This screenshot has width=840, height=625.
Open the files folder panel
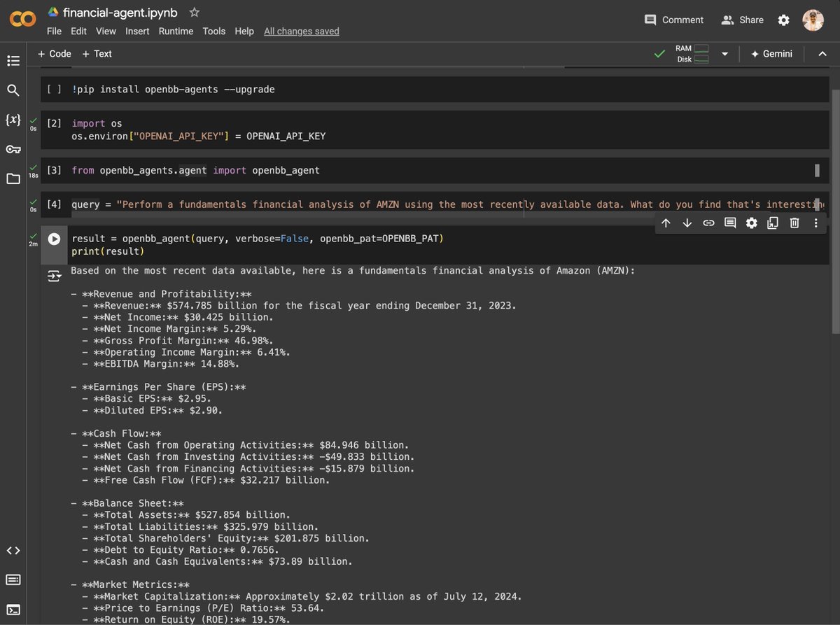pyautogui.click(x=13, y=178)
